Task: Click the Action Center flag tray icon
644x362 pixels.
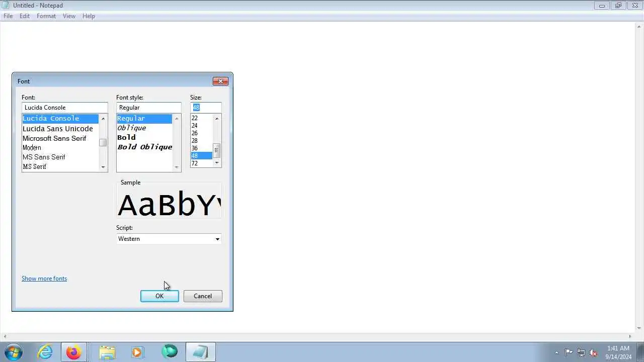Action: point(569,352)
